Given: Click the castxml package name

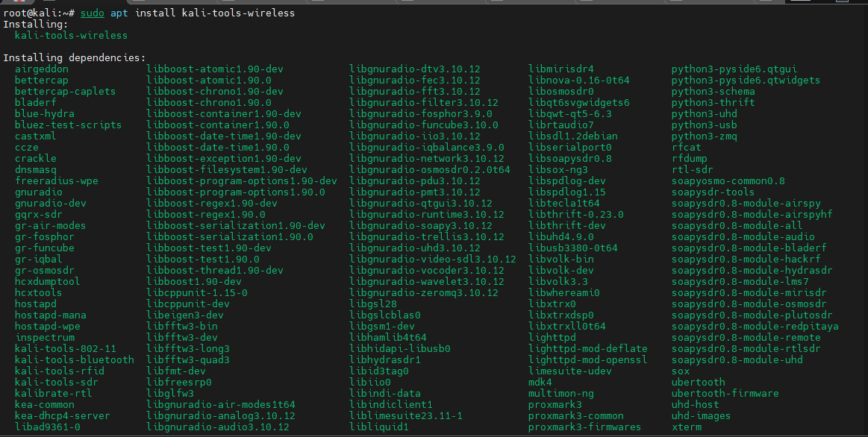Looking at the screenshot, I should 35,136.
